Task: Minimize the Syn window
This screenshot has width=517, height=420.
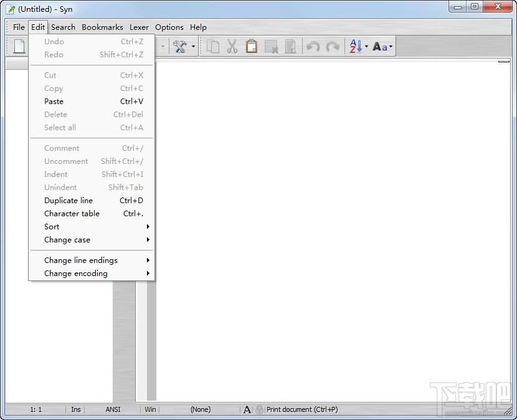Action: click(x=458, y=7)
